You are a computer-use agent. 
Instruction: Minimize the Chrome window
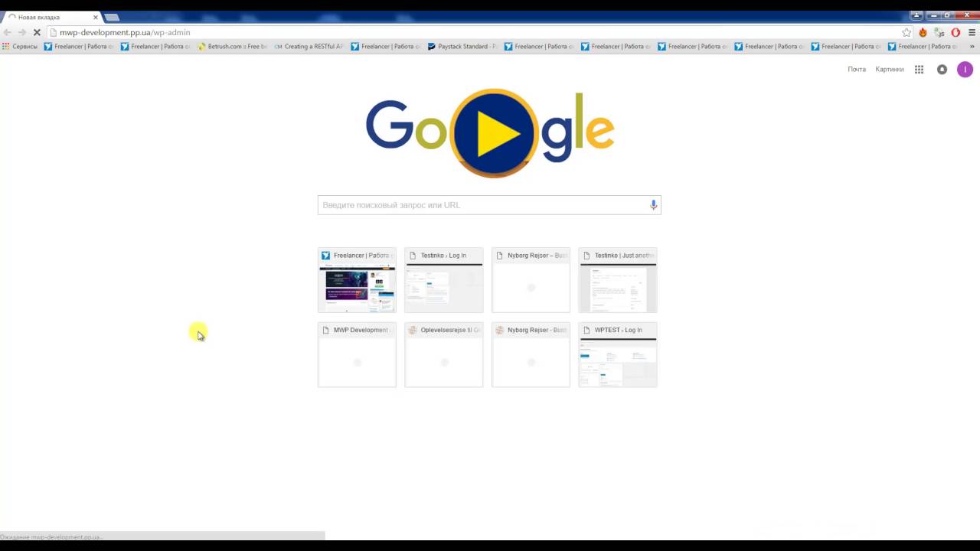pyautogui.click(x=935, y=15)
